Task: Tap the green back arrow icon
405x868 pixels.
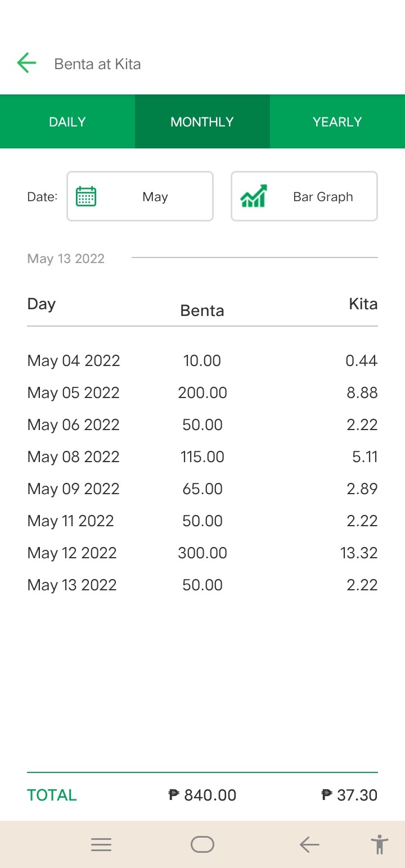Action: click(x=26, y=63)
